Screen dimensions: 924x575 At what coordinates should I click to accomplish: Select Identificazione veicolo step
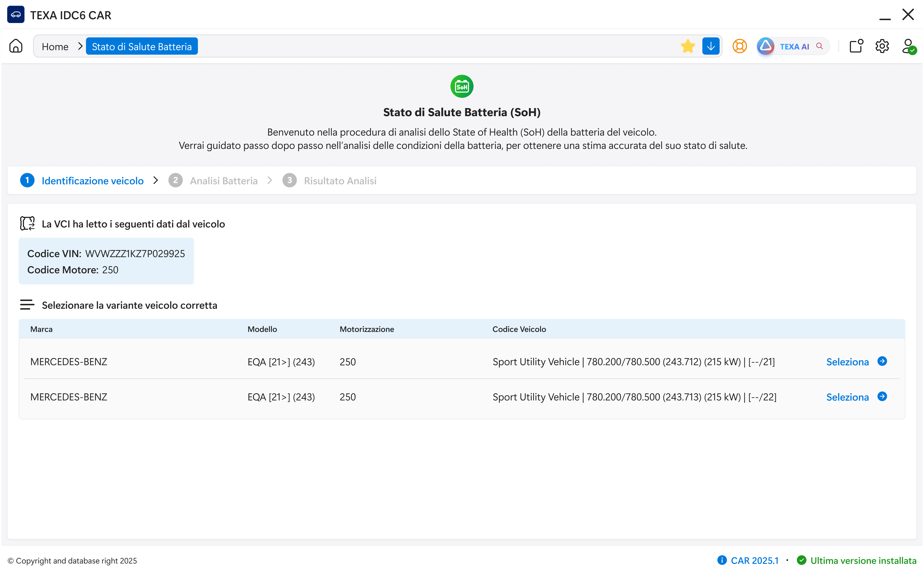92,181
